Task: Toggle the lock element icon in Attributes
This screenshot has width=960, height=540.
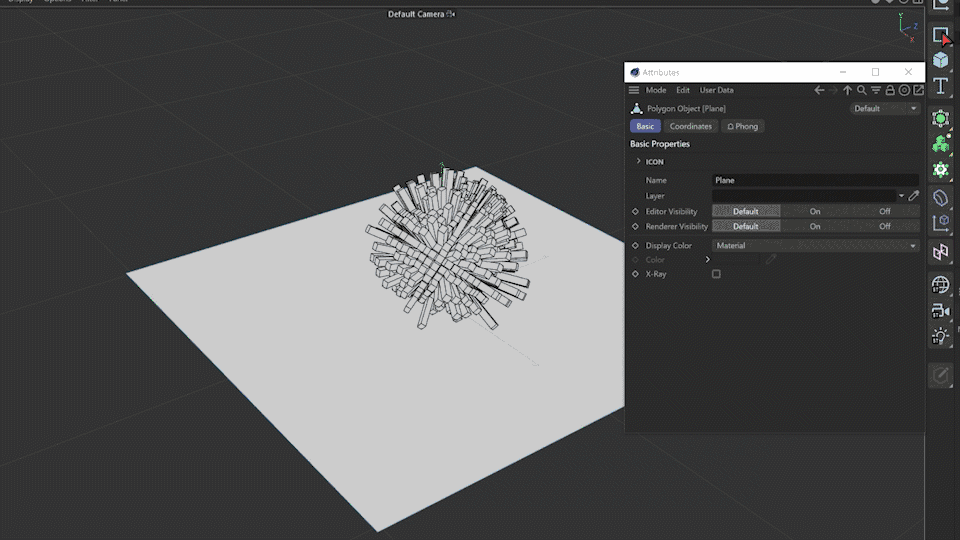Action: click(890, 90)
